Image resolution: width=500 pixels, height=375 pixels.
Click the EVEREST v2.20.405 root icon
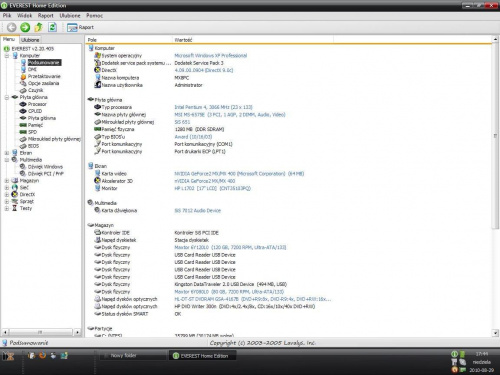7,49
